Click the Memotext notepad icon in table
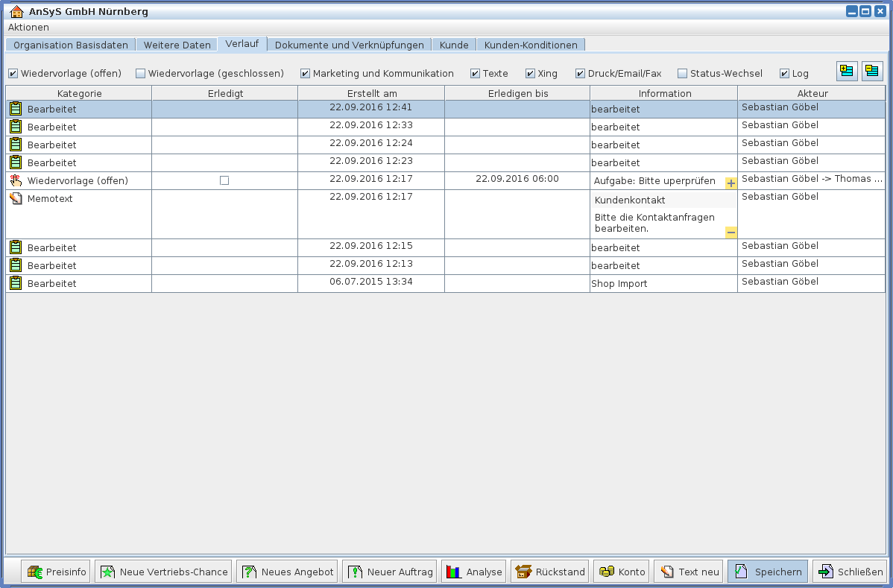This screenshot has width=893, height=588. pyautogui.click(x=16, y=199)
